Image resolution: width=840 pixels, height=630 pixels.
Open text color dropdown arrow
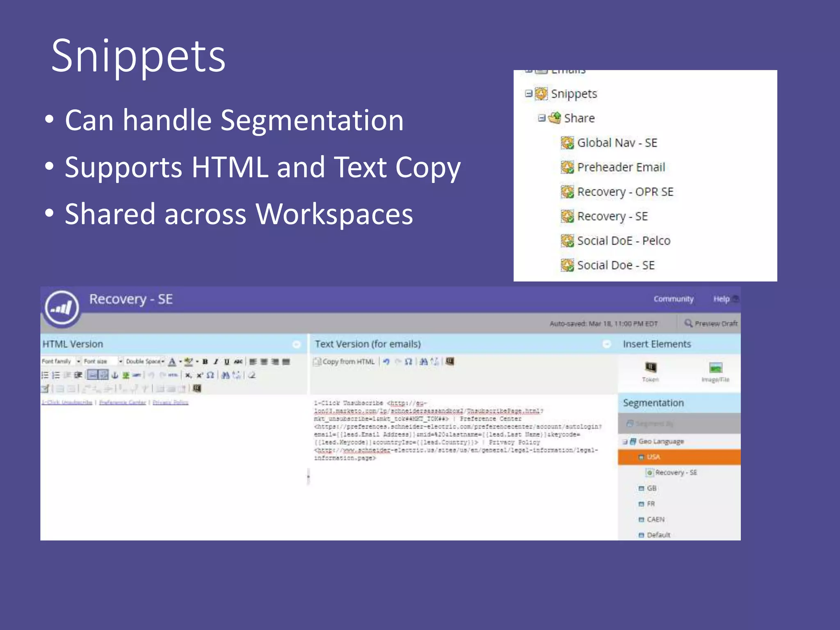(x=180, y=362)
